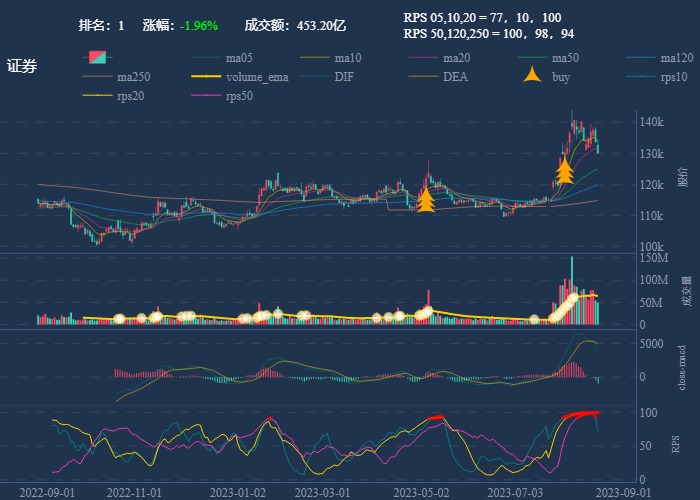
Task: Toggle the volume_ema legend marker
Action: point(204,76)
